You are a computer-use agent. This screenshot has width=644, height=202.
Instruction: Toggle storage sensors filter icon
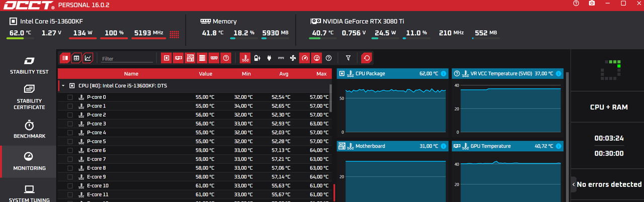(202, 58)
